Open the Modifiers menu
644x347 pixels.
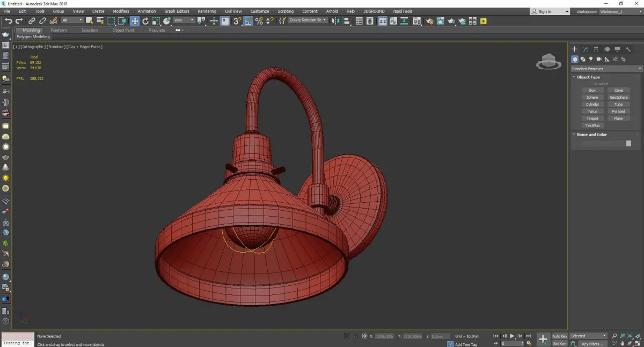tap(121, 11)
